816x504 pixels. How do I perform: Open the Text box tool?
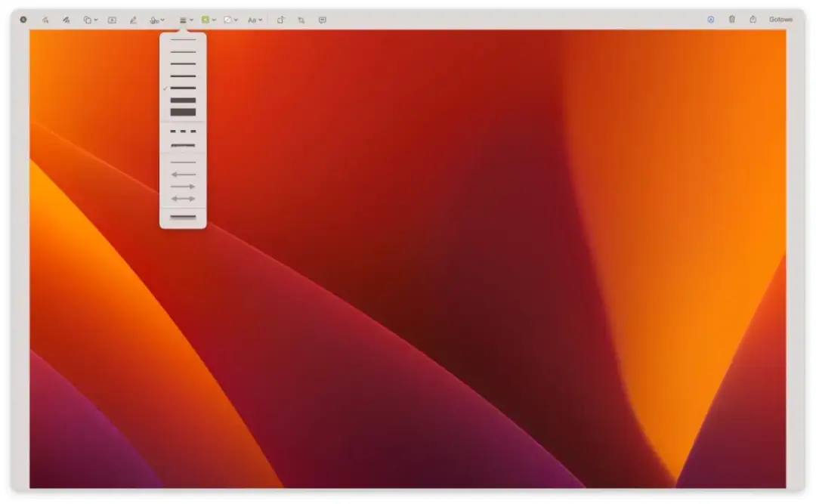[x=112, y=19]
